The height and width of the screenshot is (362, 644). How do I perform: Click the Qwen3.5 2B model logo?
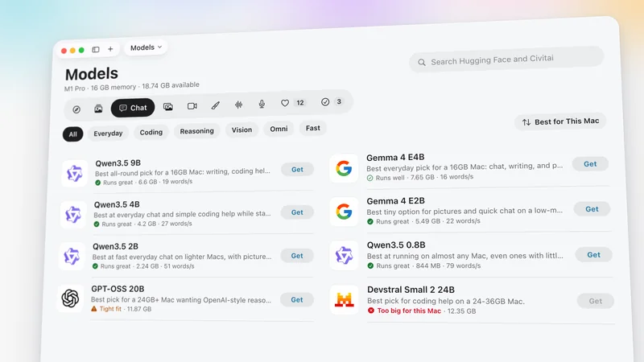(72, 256)
